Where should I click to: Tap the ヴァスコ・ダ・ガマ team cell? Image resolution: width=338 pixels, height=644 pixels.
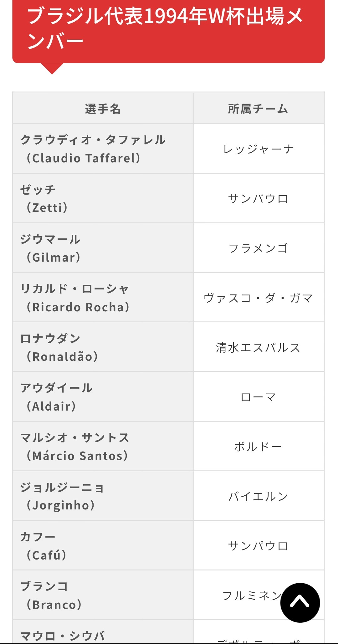[x=258, y=298]
